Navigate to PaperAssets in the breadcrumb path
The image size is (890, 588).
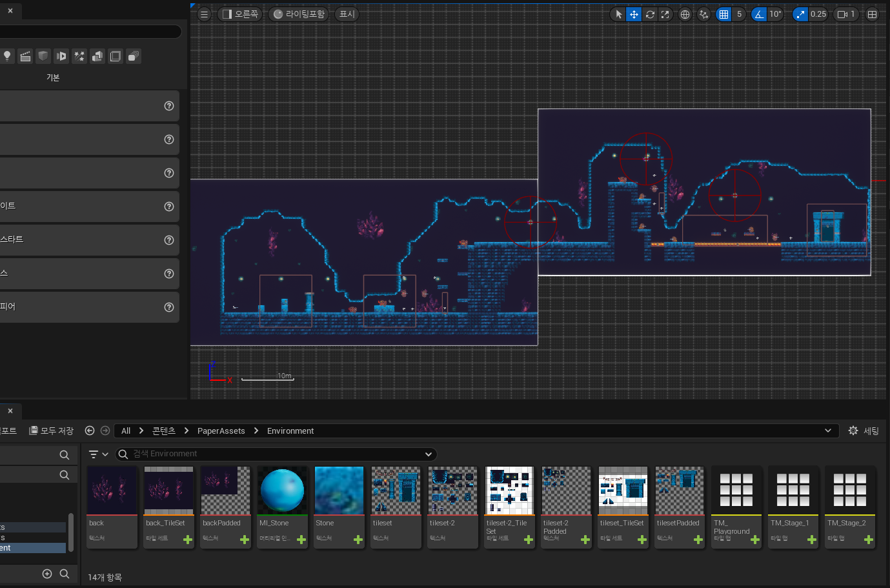coord(221,431)
